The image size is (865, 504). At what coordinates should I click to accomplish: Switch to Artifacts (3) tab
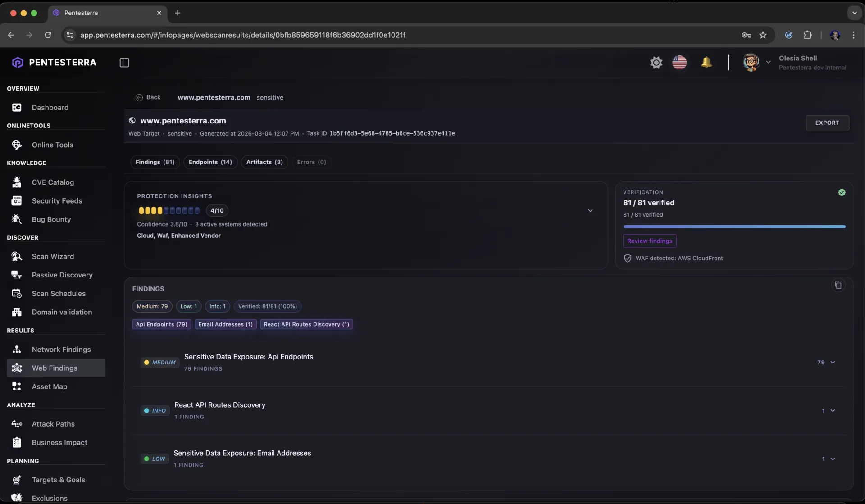pyautogui.click(x=264, y=162)
